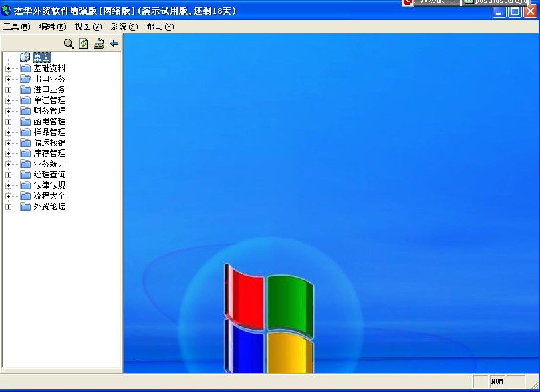Click the magnifier search icon in sidebar toolbar
Viewport: 540px width, 392px height.
[68, 43]
